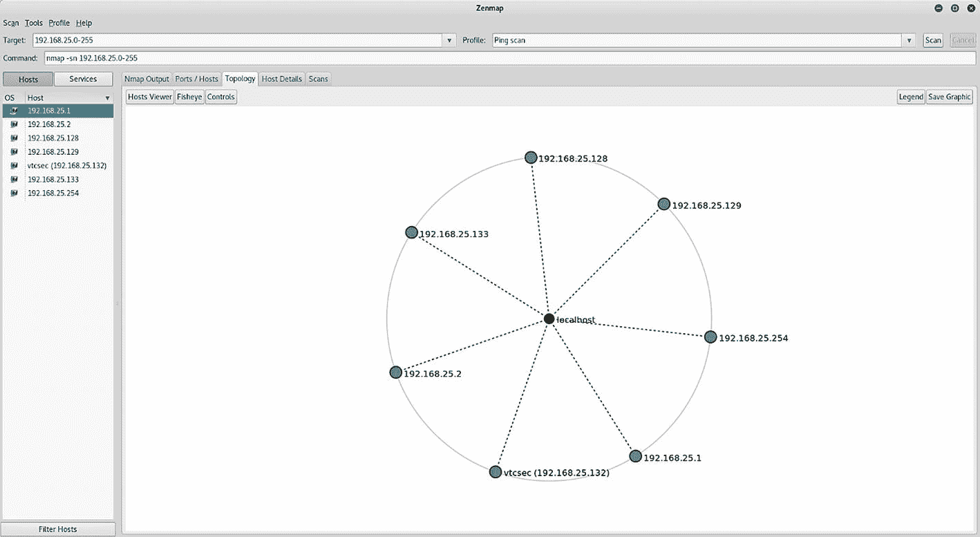
Task: Click the Filter Hosts button
Action: pyautogui.click(x=58, y=529)
